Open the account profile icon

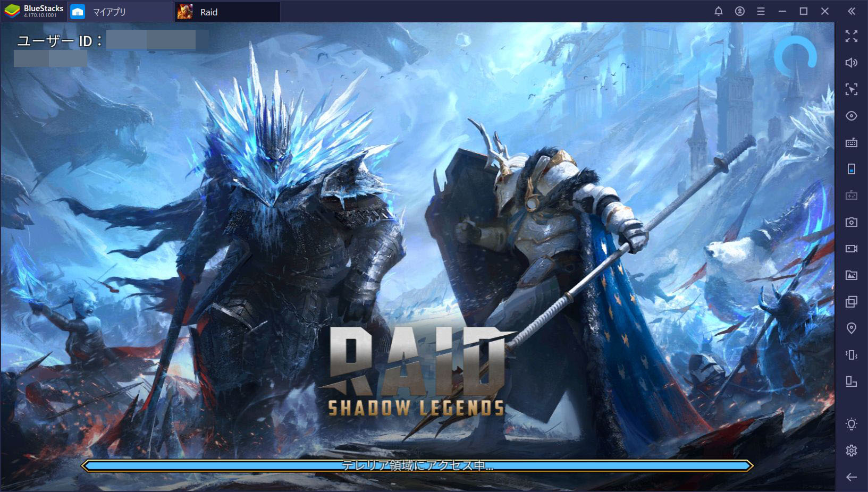point(740,11)
